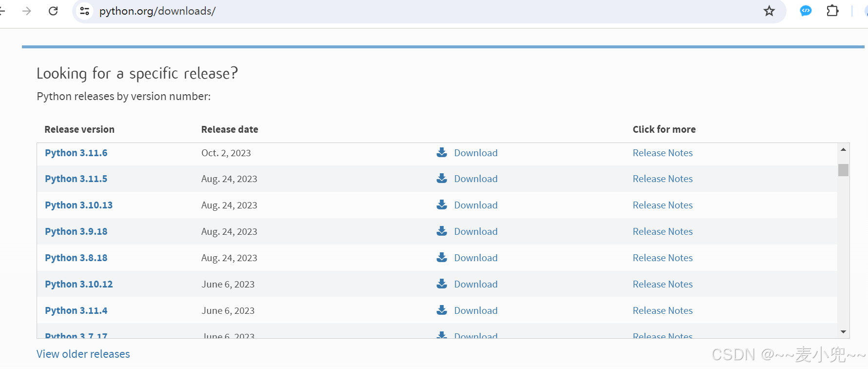Follow the View older releases link
The width and height of the screenshot is (868, 369).
pos(83,354)
